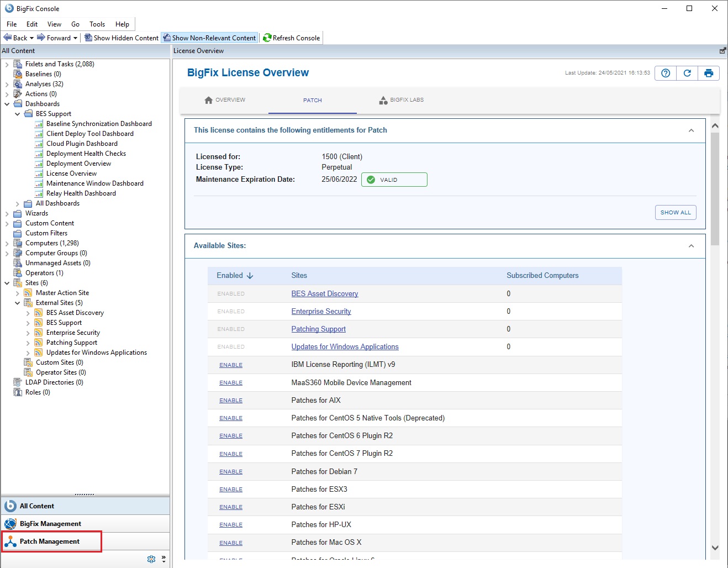
Task: Click the refresh icon in License Overview
Action: [x=687, y=73]
